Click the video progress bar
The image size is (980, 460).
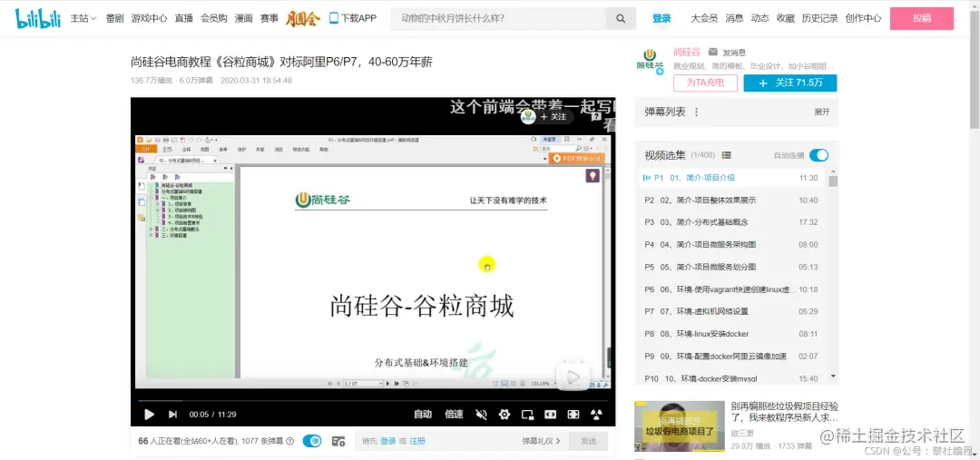pyautogui.click(x=373, y=401)
